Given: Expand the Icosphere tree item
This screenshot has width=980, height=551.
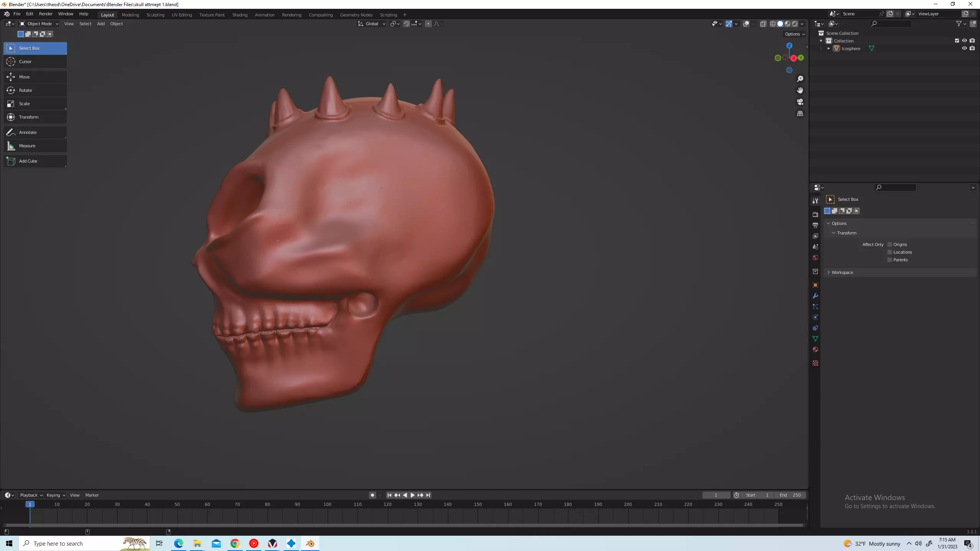Looking at the screenshot, I should [x=829, y=49].
